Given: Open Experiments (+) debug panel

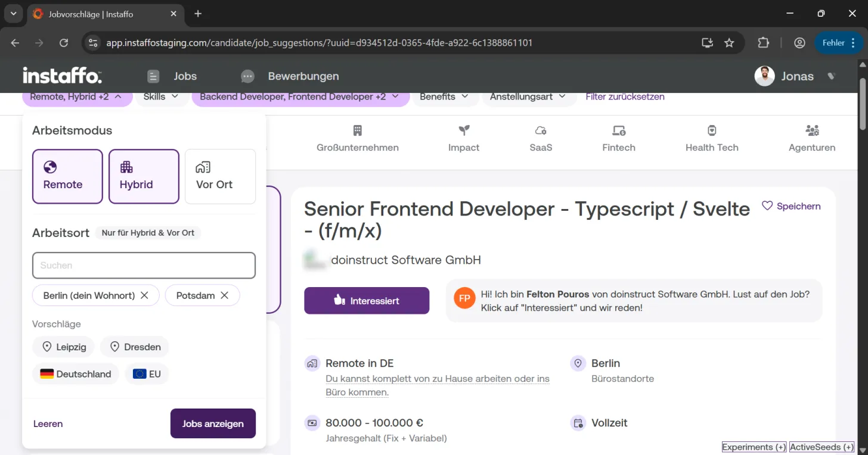Looking at the screenshot, I should [754, 447].
